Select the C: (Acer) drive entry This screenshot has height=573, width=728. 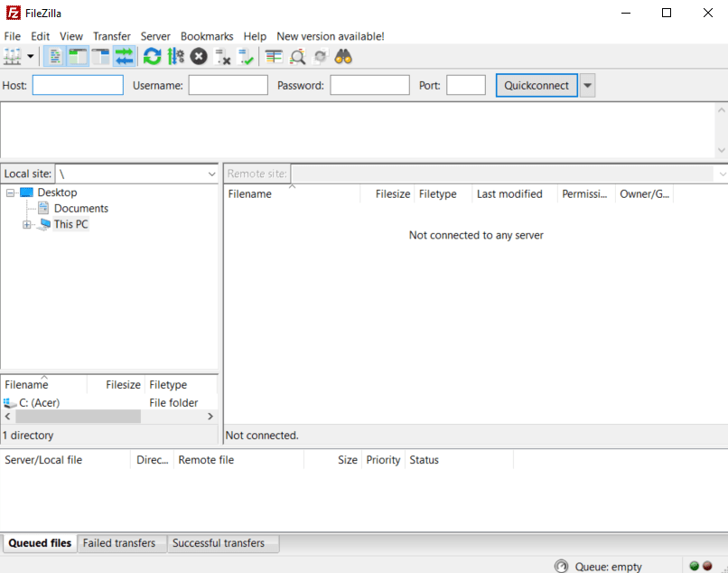pyautogui.click(x=40, y=402)
